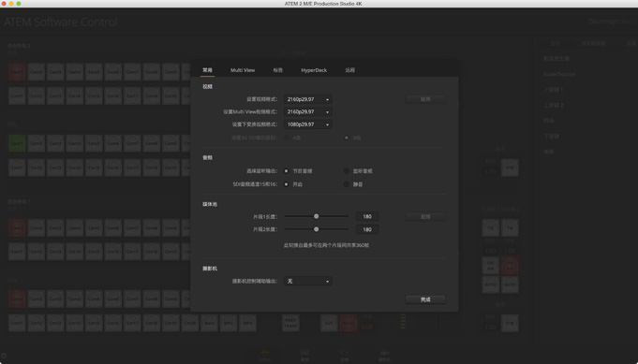
Task: Open the Multi View settings tab
Action: coord(243,70)
